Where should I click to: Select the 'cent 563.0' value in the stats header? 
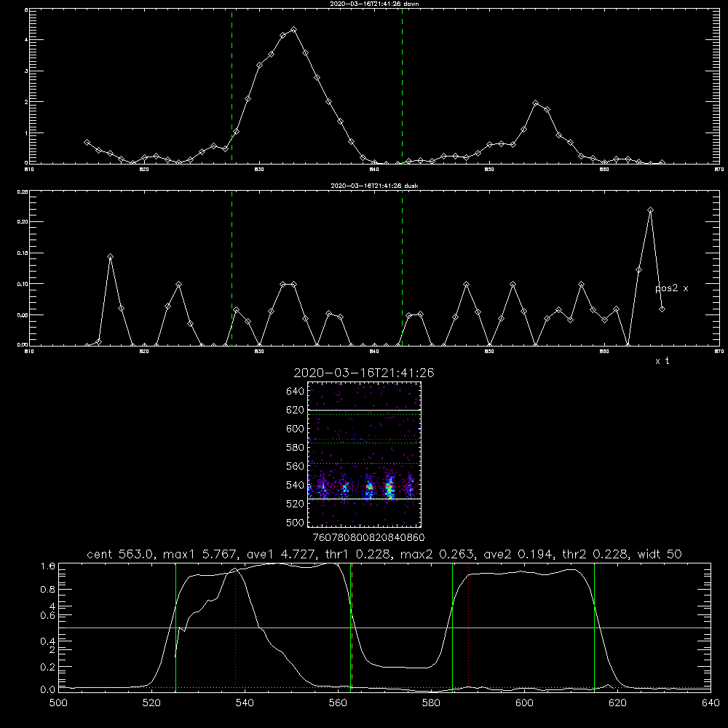point(119,554)
